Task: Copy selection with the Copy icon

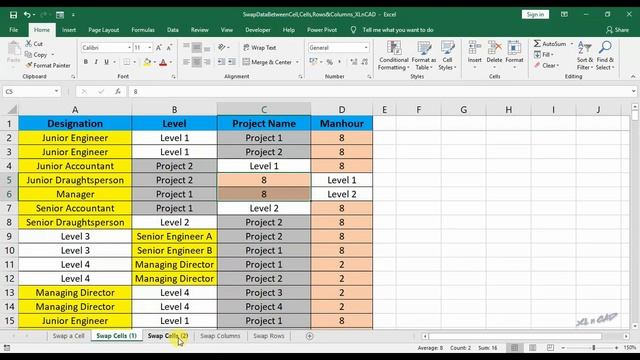Action: point(29,54)
